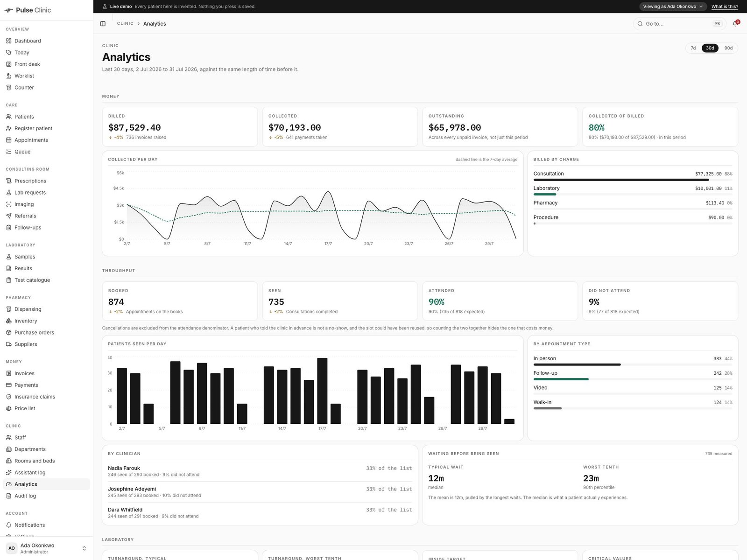The image size is (747, 560).
Task: Click the Front desk icon
Action: (x=9, y=64)
